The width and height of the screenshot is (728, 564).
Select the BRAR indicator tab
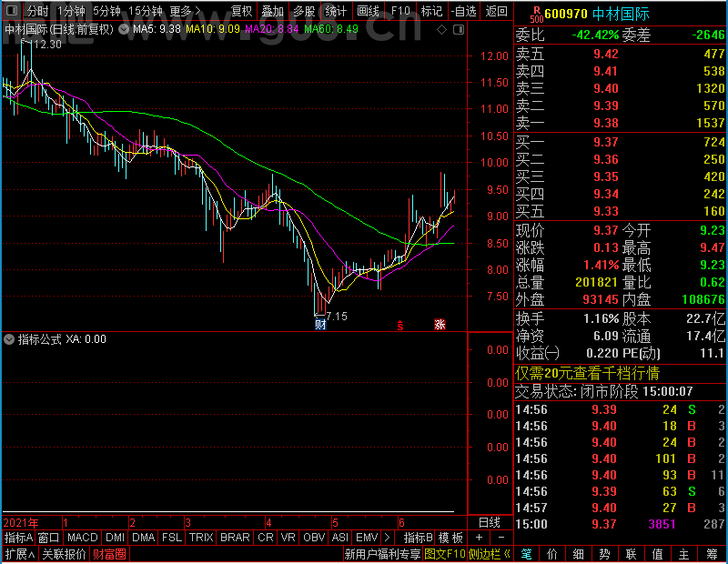tap(235, 538)
